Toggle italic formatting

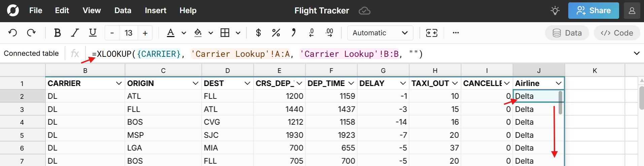(75, 33)
